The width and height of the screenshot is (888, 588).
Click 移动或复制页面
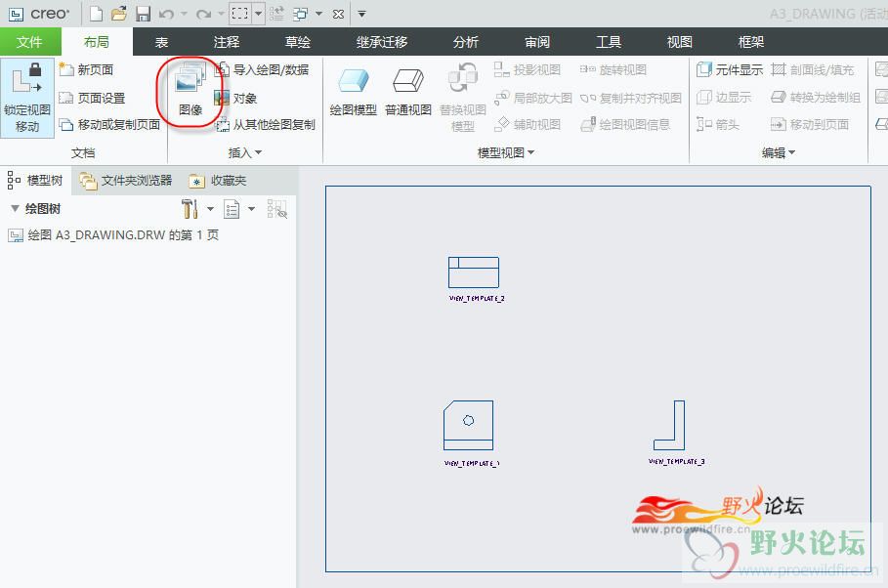pyautogui.click(x=109, y=125)
